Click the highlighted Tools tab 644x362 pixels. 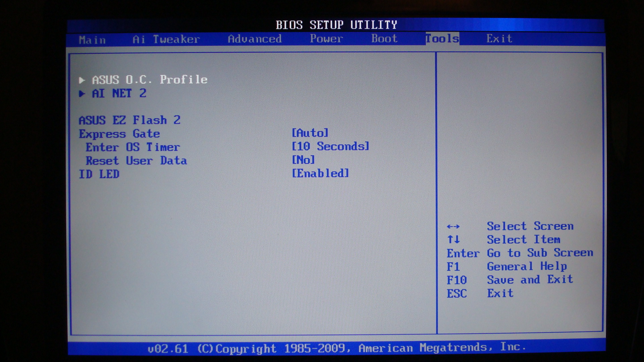coord(442,39)
